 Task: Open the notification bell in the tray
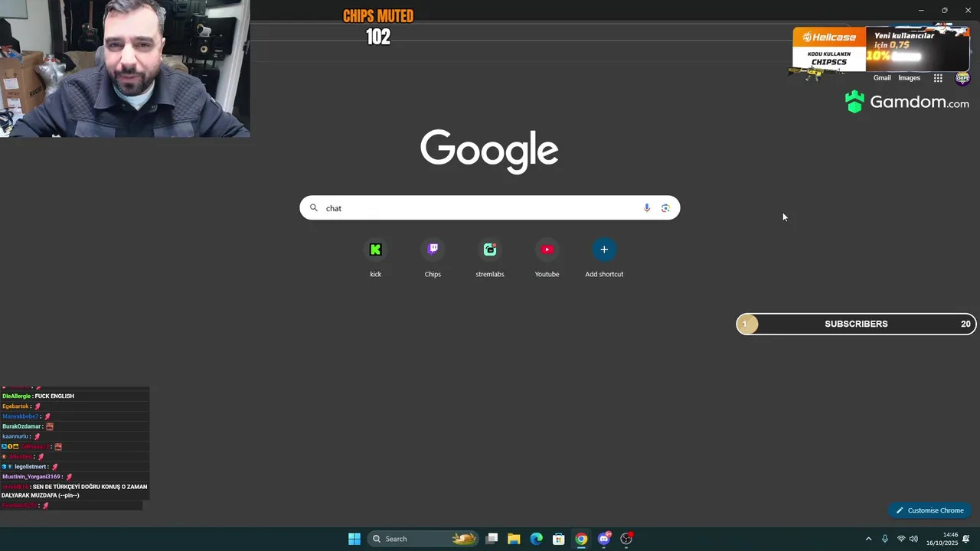(966, 539)
